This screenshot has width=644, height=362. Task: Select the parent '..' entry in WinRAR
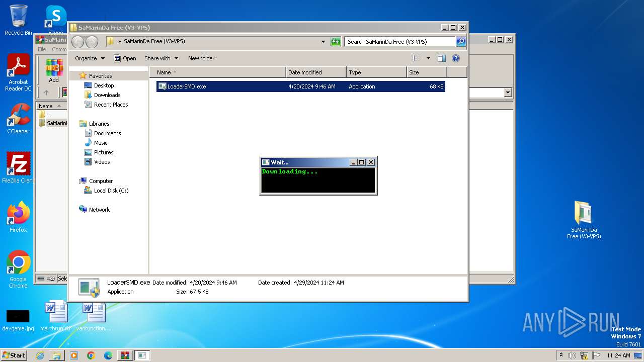click(49, 115)
